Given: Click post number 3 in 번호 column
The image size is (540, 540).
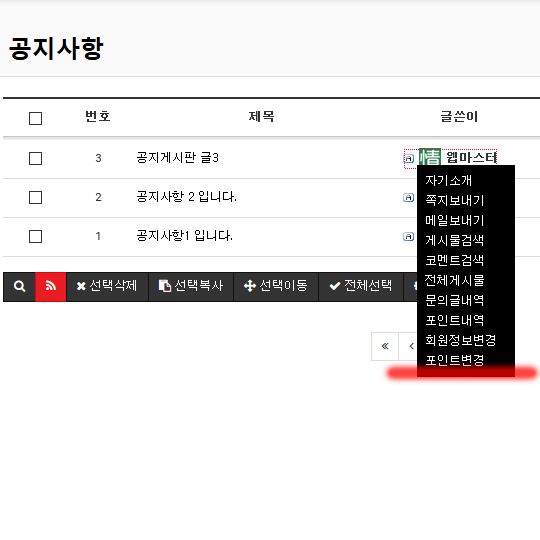Looking at the screenshot, I should point(98,158).
